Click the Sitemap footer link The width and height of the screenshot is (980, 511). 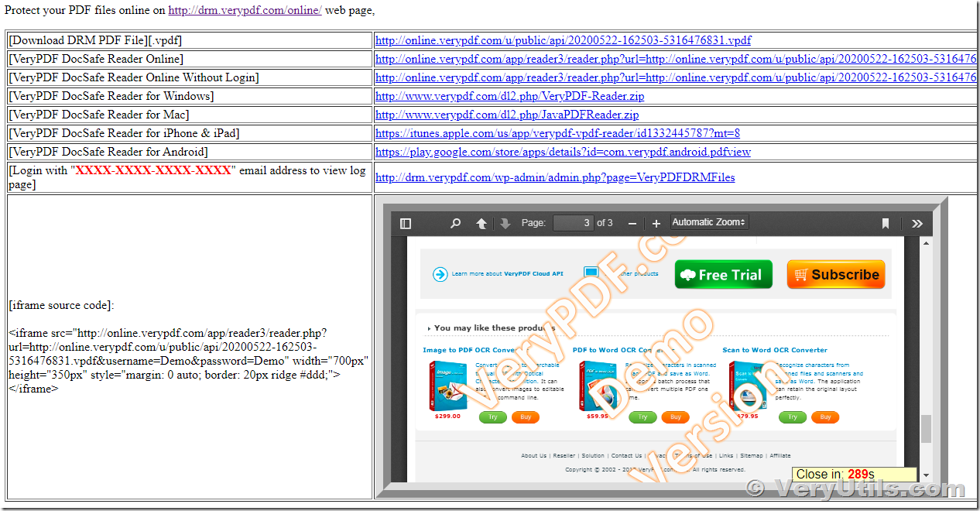751,455
